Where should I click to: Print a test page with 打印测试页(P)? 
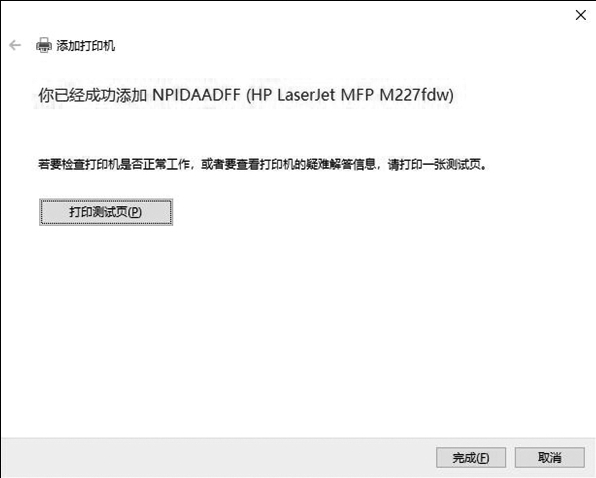(x=106, y=212)
